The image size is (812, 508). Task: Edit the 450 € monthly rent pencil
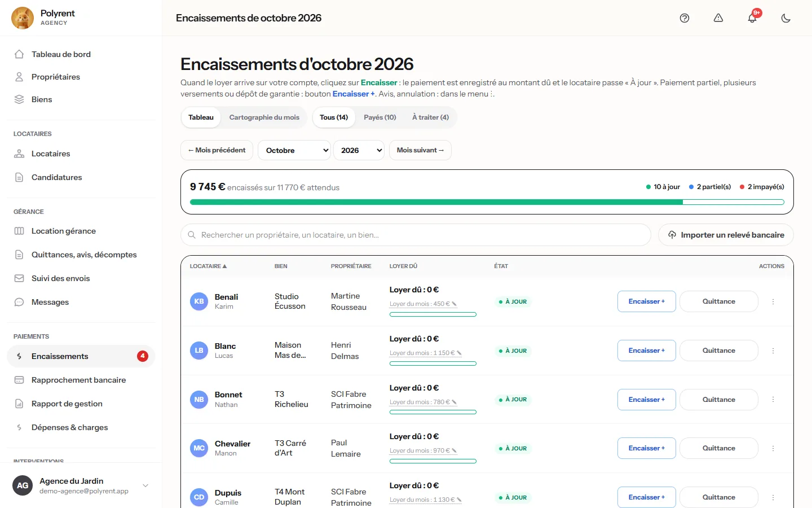(x=454, y=304)
